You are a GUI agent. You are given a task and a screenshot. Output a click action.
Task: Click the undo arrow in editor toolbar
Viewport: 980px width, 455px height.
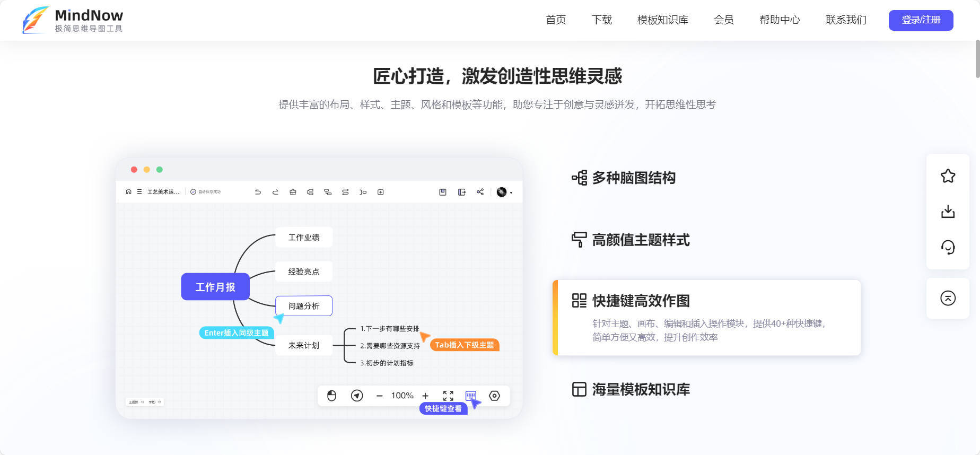point(258,192)
